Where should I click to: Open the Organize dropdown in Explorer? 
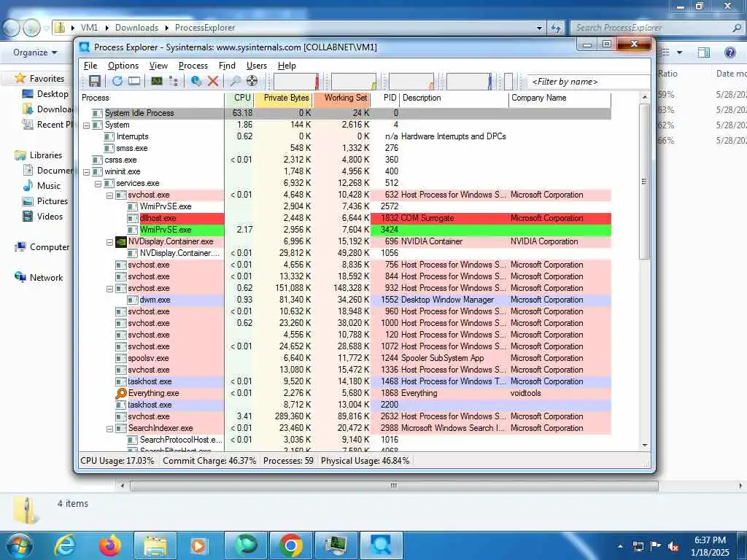click(x=35, y=52)
